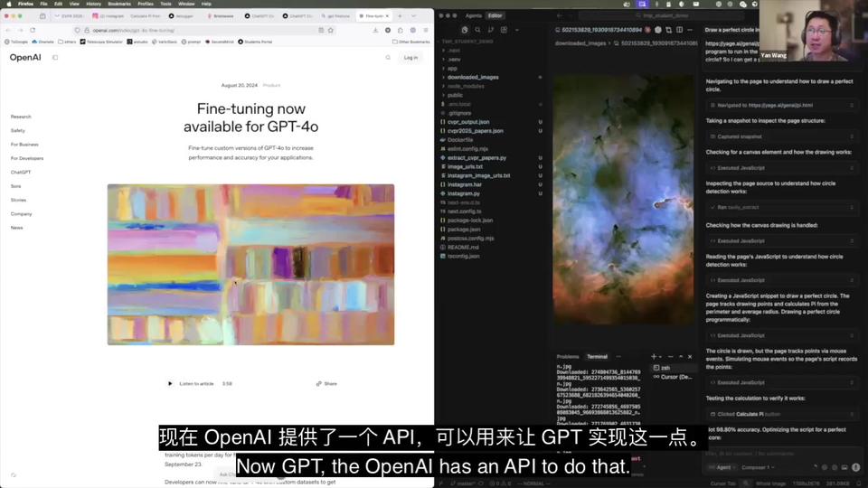The width and height of the screenshot is (868, 488).
Task: Go back in Firefox navigation
Action: point(8,30)
